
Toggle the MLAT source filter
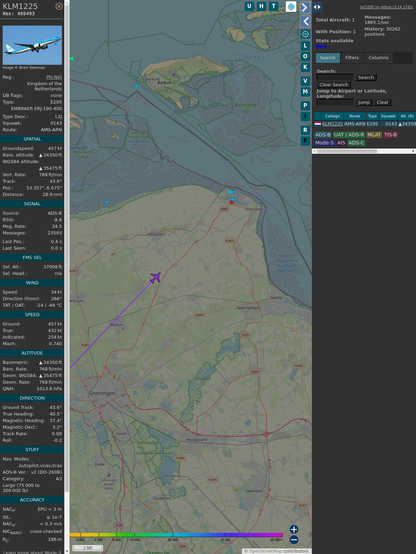374,135
